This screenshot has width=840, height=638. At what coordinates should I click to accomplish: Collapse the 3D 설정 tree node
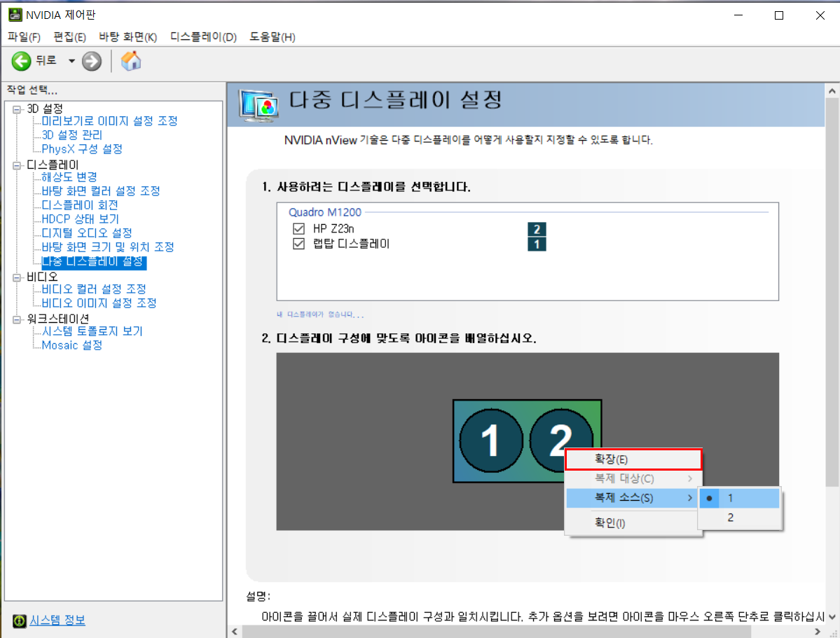point(17,109)
